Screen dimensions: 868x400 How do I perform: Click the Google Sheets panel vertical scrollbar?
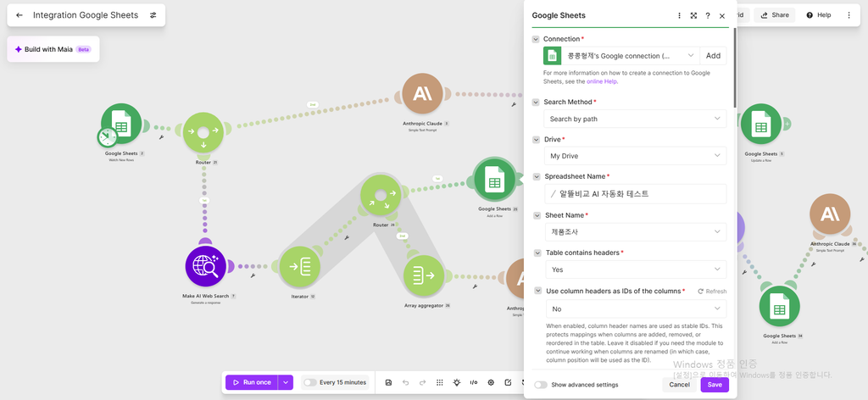click(735, 66)
